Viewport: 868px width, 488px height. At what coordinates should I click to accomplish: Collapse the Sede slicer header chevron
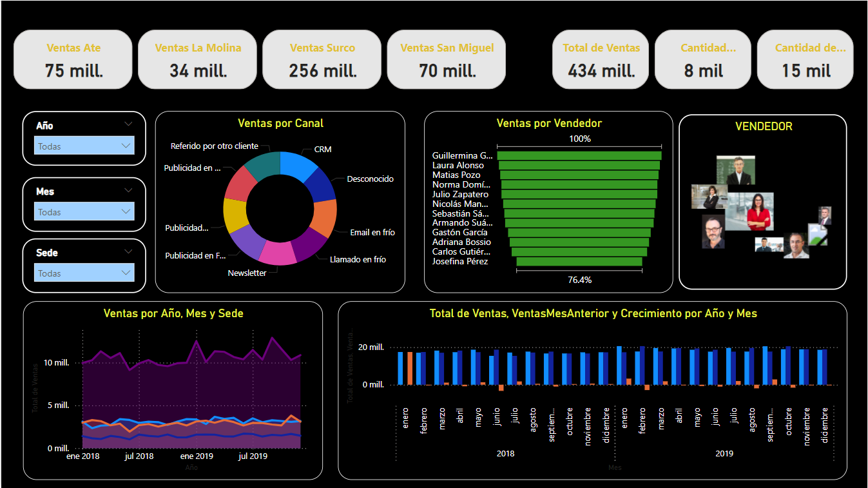[x=128, y=251]
